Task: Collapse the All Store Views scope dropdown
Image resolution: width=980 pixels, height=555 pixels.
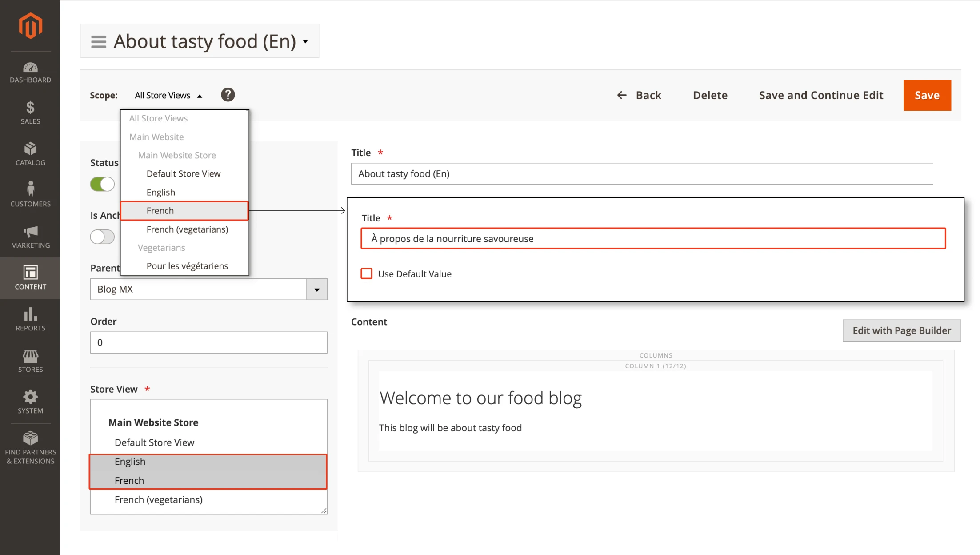Action: (x=168, y=95)
